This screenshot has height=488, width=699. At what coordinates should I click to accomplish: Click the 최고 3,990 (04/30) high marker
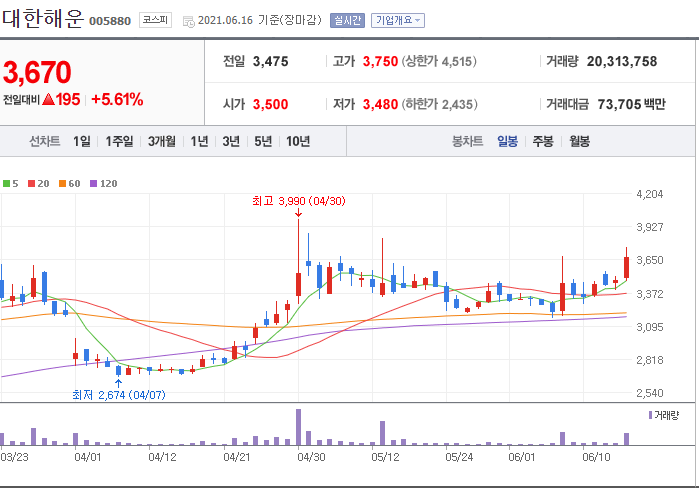[299, 201]
